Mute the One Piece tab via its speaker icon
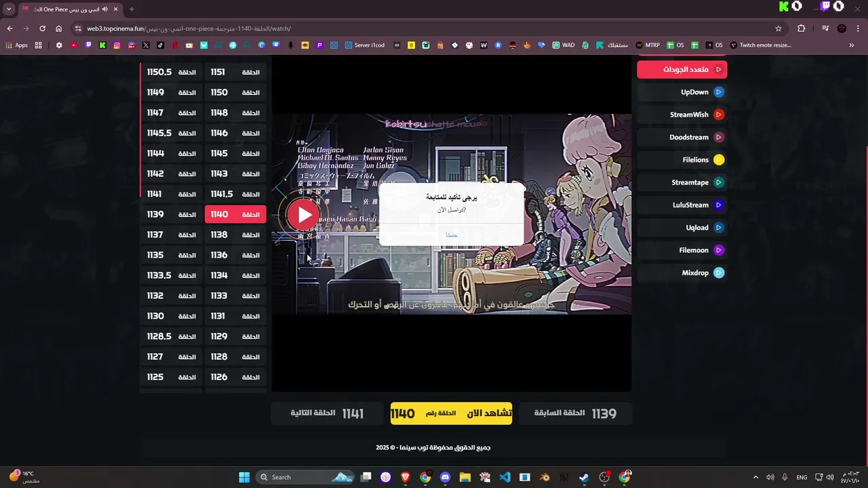868x488 pixels. coord(104,9)
